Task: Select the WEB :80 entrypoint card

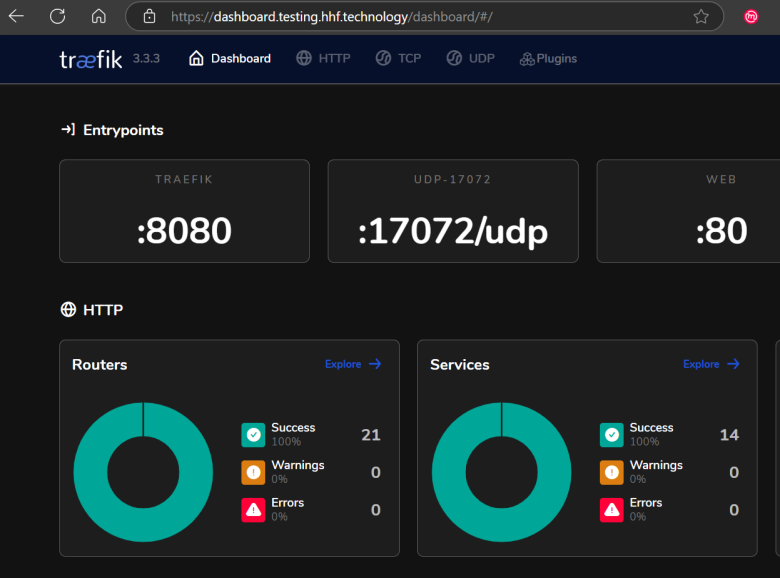Action: point(688,211)
